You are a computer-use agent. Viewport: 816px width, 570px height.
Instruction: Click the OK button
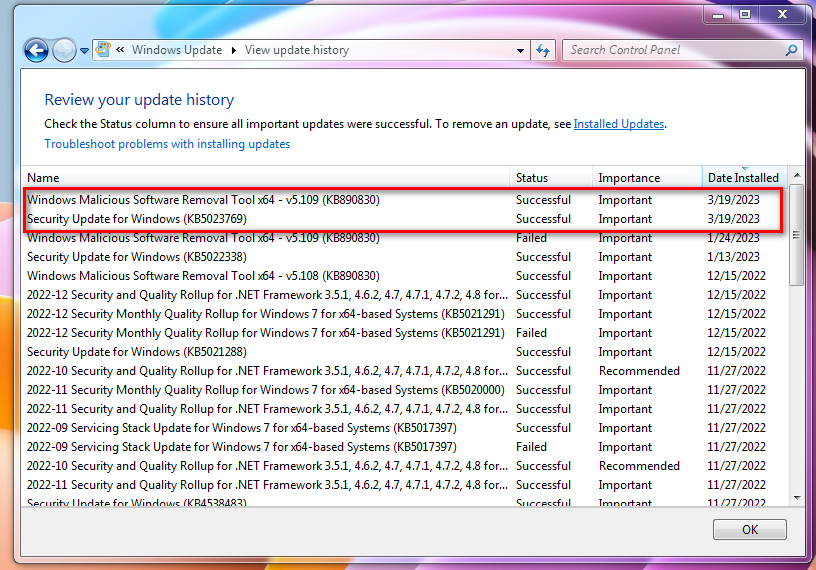coord(749,529)
